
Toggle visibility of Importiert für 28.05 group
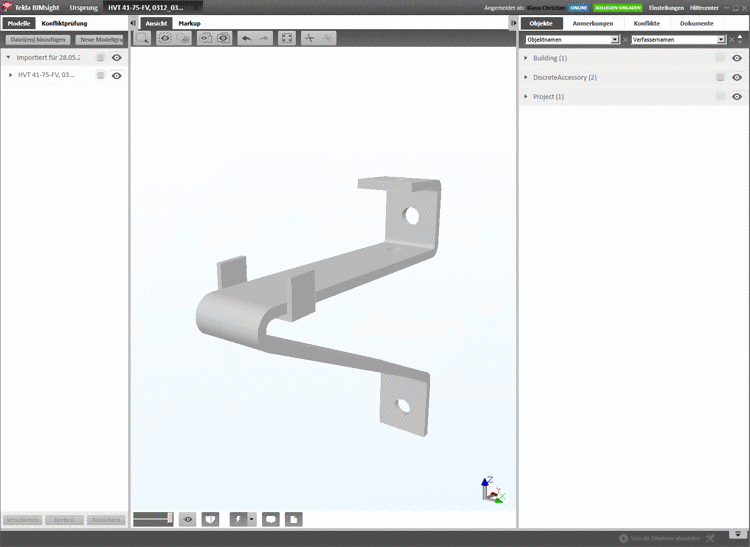click(x=116, y=57)
